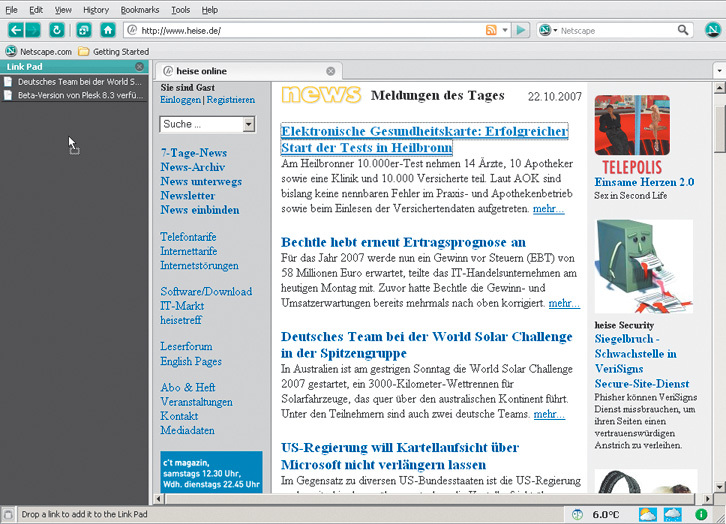Open 'US-Regierung will Kartellaufsicht' headline
This screenshot has height=524, width=726.
point(400,456)
